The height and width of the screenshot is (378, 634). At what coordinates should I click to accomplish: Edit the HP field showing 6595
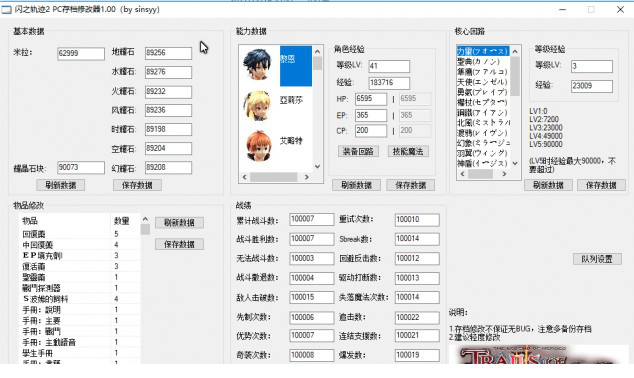[x=371, y=99]
